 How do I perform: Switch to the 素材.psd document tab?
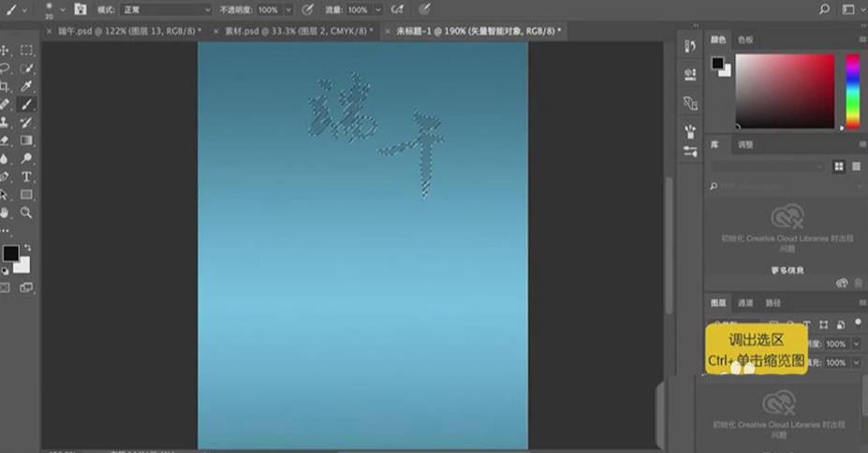pos(291,31)
